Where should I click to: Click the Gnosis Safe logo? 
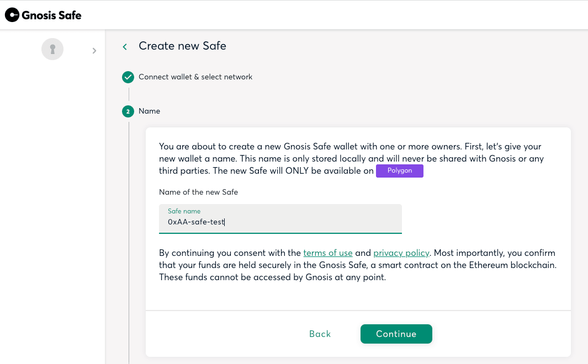(43, 15)
